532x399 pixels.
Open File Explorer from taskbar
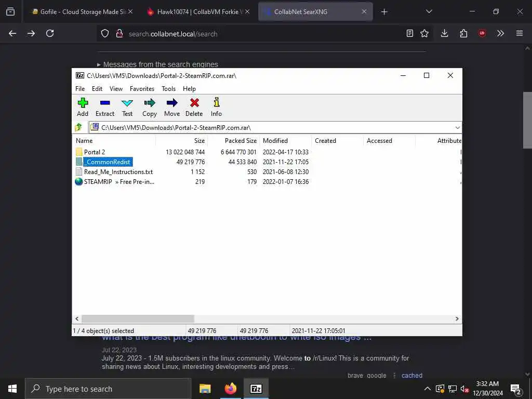tap(205, 389)
